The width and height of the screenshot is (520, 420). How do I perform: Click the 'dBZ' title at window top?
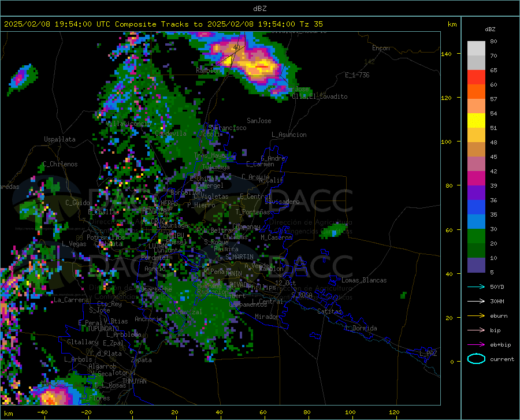tap(259, 9)
